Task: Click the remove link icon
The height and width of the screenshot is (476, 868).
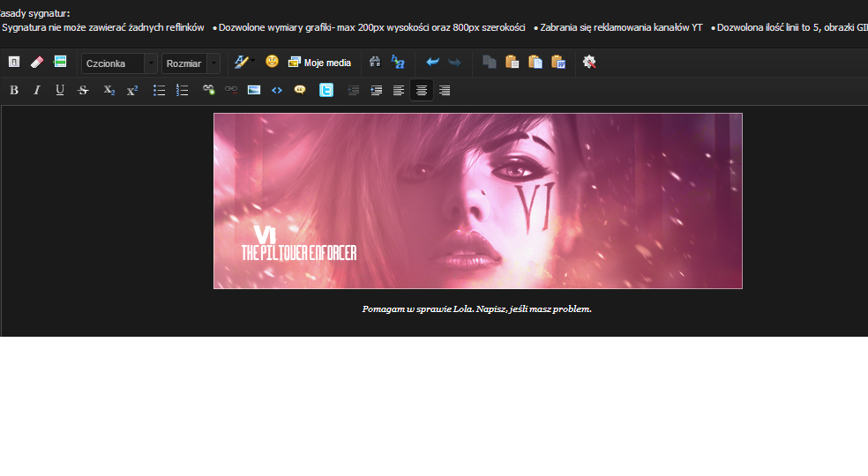Action: pos(231,90)
